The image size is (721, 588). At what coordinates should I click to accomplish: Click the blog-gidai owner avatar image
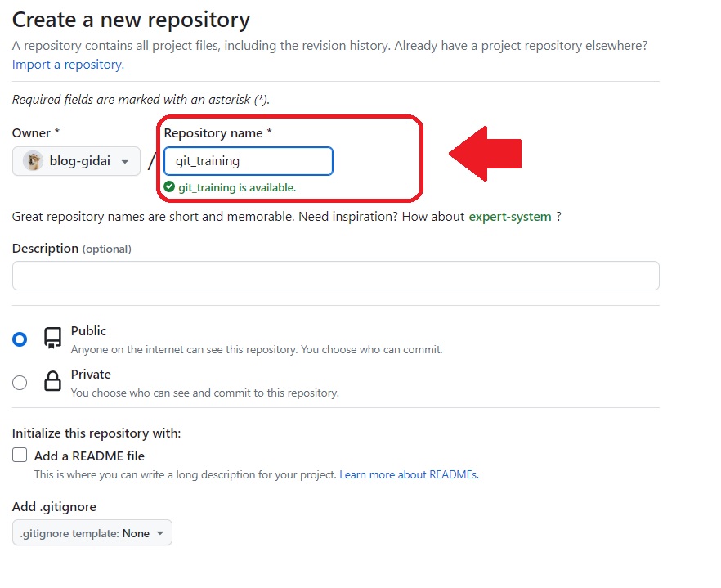click(x=34, y=161)
